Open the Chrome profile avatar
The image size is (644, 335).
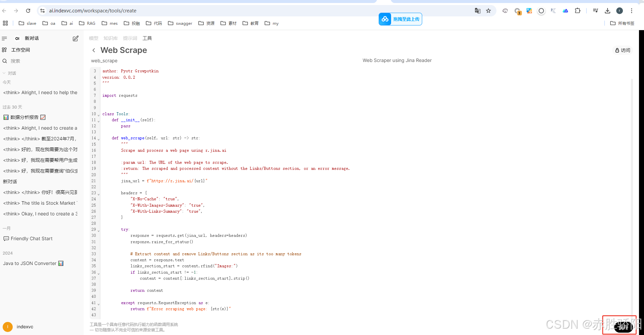(620, 11)
